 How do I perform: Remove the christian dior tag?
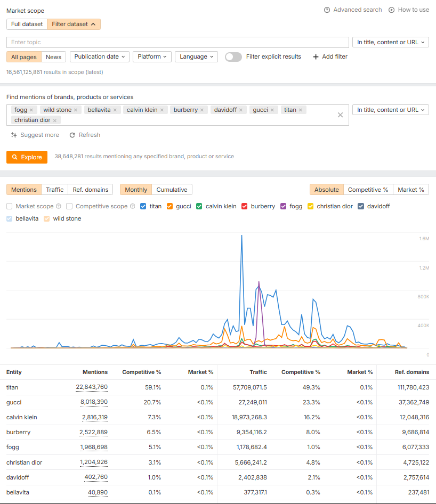[55, 120]
